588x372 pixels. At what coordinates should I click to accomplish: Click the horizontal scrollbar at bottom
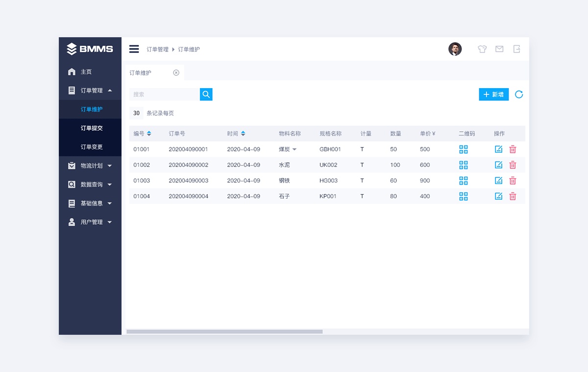pyautogui.click(x=224, y=331)
